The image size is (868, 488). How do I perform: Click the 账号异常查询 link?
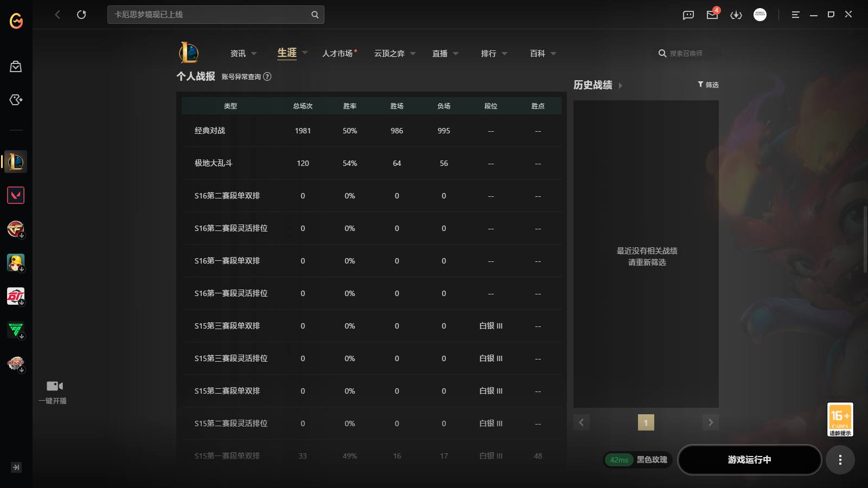coord(241,77)
